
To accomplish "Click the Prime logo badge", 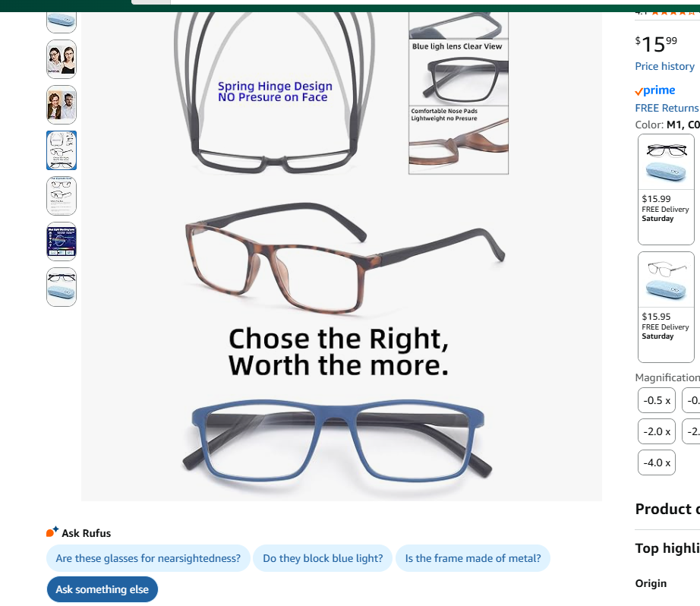I will [x=655, y=90].
